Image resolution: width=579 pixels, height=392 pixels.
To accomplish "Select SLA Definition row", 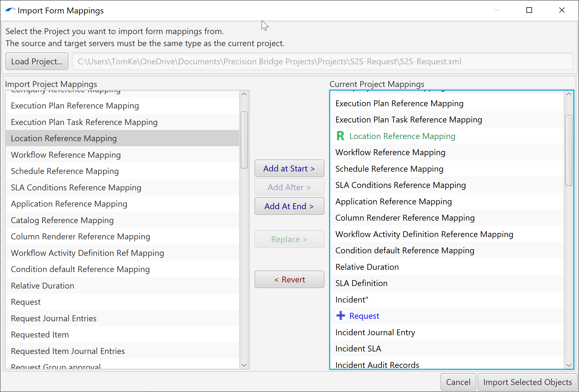I will pyautogui.click(x=447, y=283).
